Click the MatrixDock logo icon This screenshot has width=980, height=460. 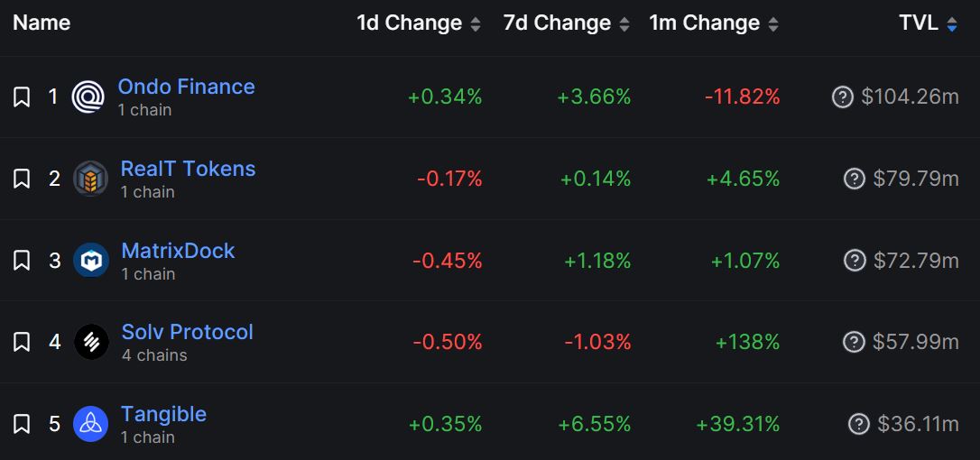[91, 261]
